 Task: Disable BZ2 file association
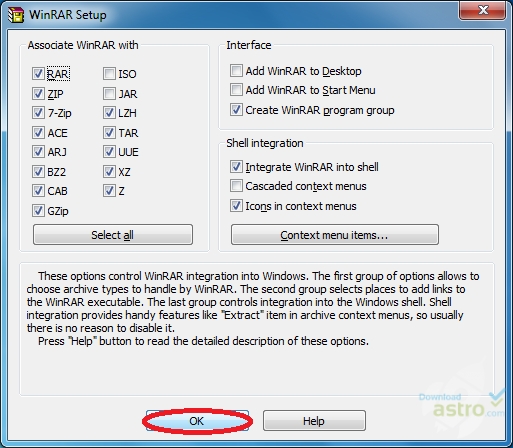tap(38, 172)
